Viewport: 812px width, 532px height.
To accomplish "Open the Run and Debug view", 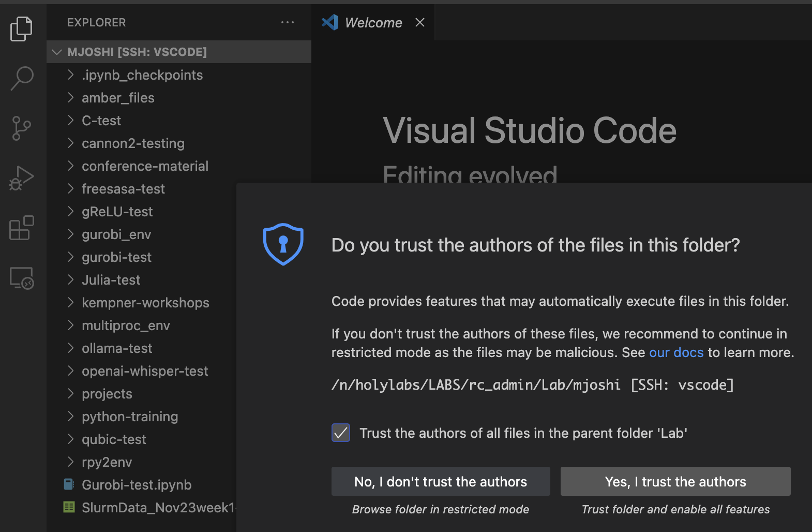I will pyautogui.click(x=21, y=179).
